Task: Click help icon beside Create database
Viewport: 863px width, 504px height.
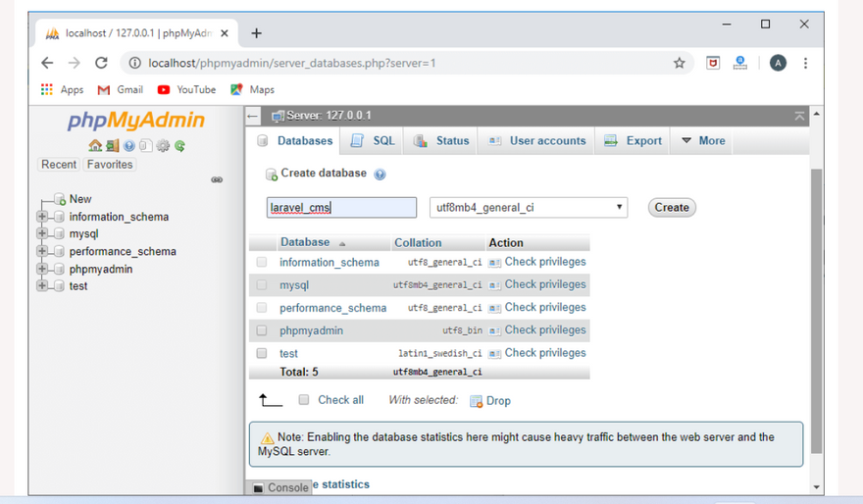Action: click(x=380, y=175)
